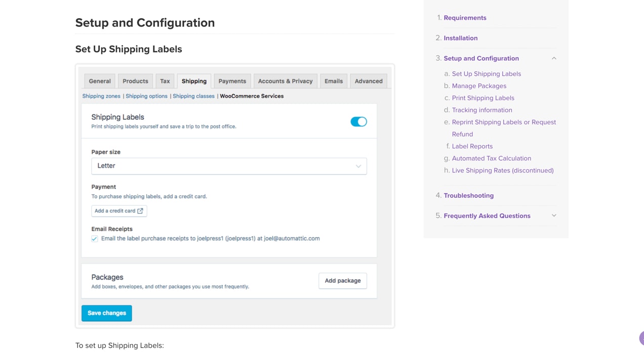
Task: Open the Accounts & Privacy tab
Action: (285, 81)
